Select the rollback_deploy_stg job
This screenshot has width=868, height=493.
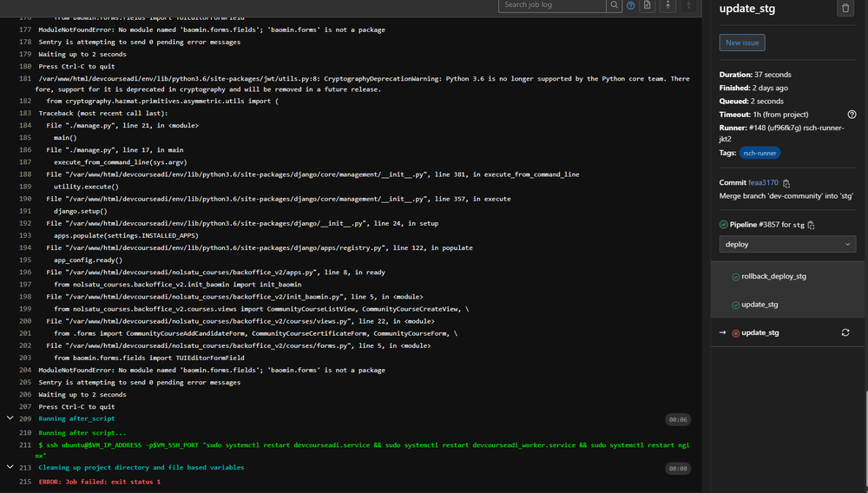tap(773, 276)
